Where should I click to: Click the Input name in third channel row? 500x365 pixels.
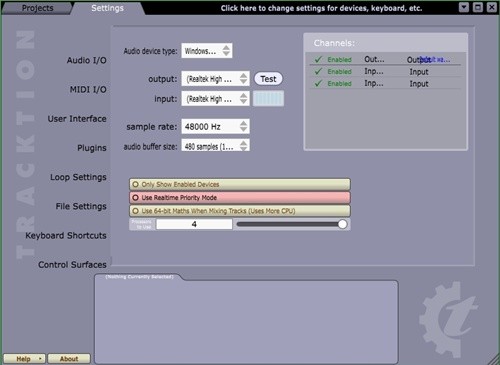coord(419,84)
